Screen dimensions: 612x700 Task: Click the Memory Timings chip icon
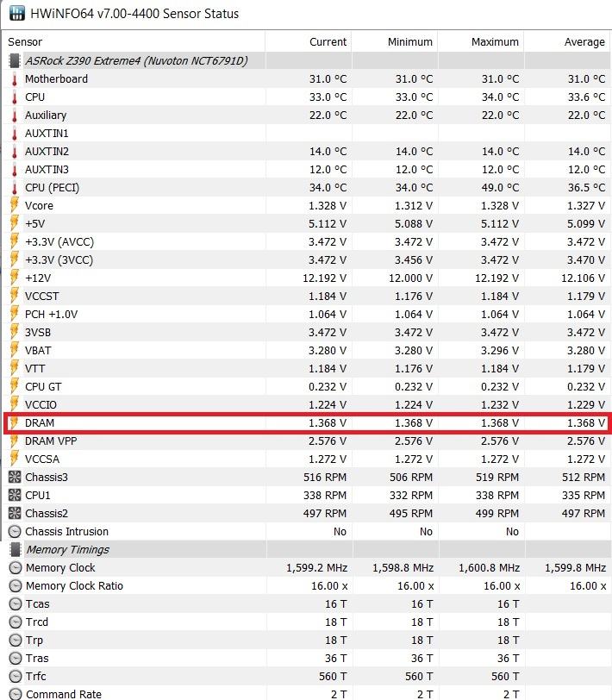click(16, 549)
